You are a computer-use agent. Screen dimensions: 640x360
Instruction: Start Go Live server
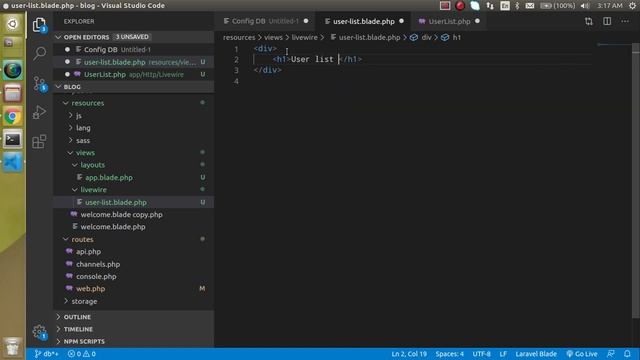point(582,354)
